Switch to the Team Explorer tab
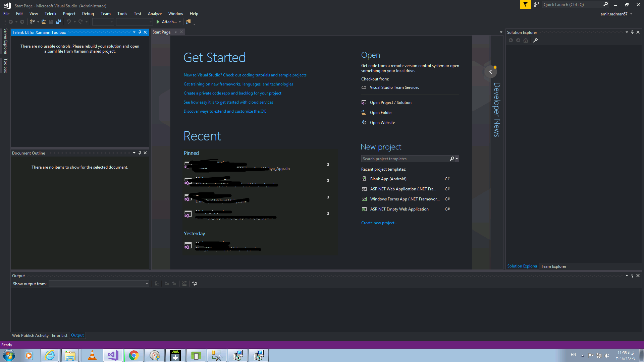644x362 pixels. (553, 266)
